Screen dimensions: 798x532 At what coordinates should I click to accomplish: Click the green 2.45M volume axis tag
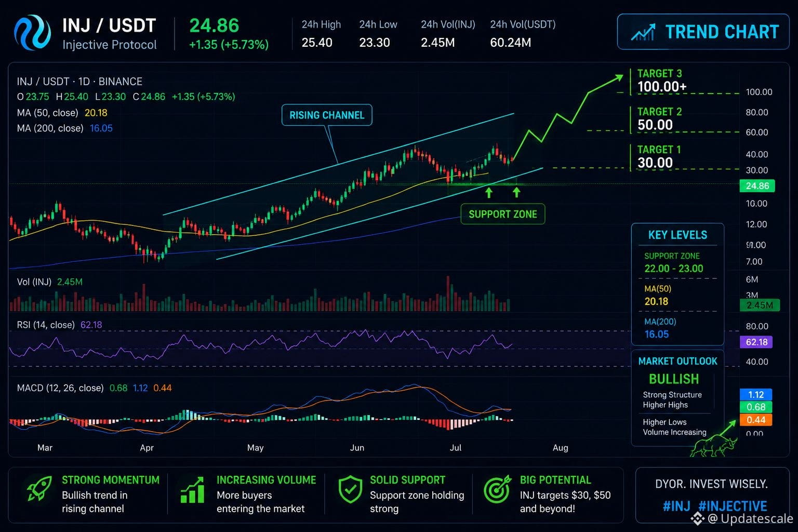click(760, 305)
